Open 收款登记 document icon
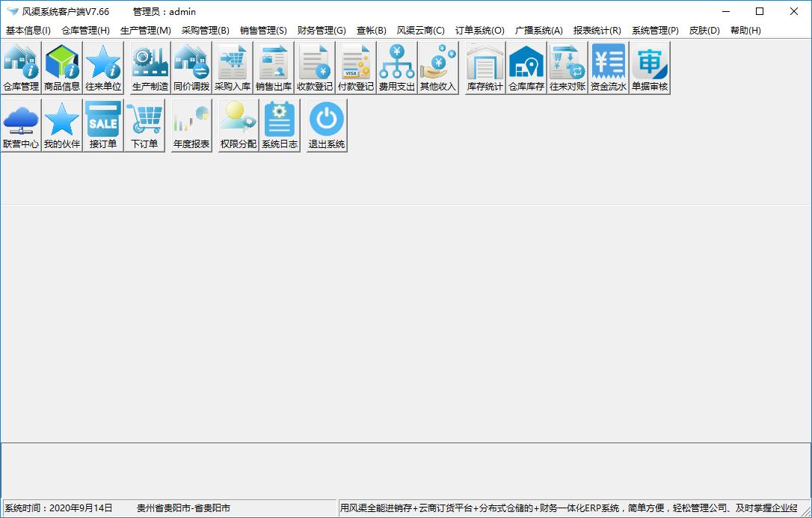Viewport: 812px width, 518px height. 315,68
